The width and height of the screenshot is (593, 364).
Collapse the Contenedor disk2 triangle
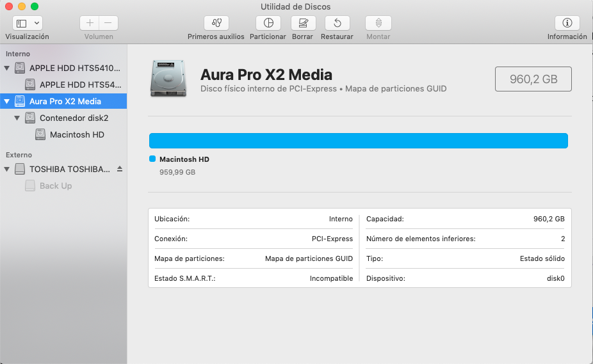coord(17,118)
